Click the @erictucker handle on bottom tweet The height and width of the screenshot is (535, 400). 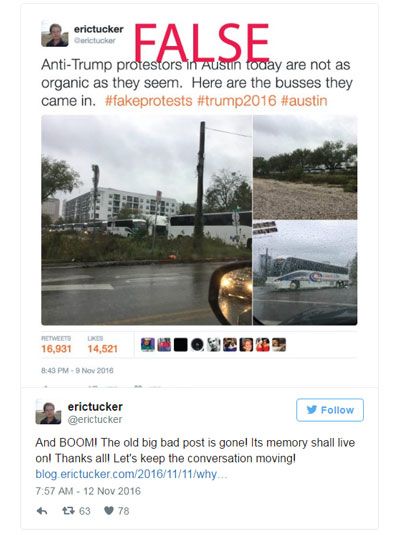(x=95, y=419)
